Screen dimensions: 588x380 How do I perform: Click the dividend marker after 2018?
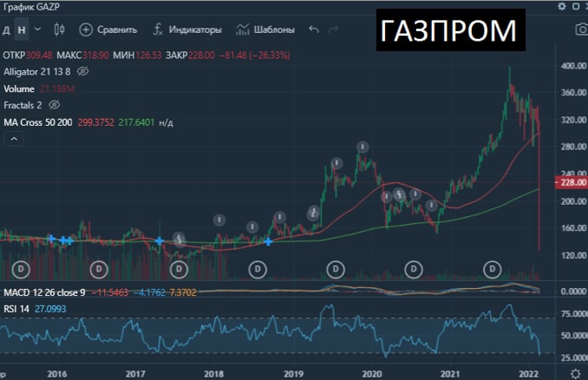[258, 269]
